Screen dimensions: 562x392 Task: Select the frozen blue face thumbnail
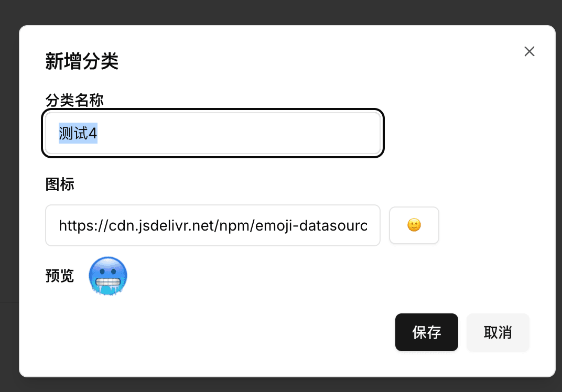108,276
